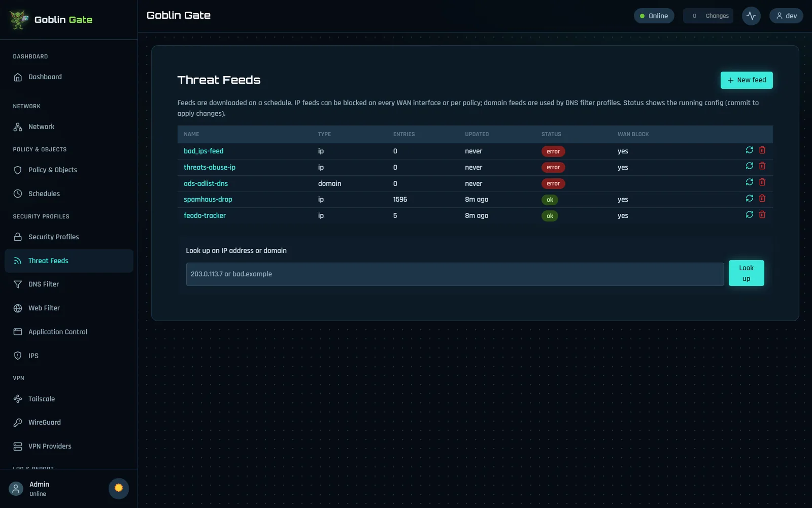Viewport: 812px width, 508px height.
Task: Go to Dashboard in the sidebar
Action: click(69, 77)
